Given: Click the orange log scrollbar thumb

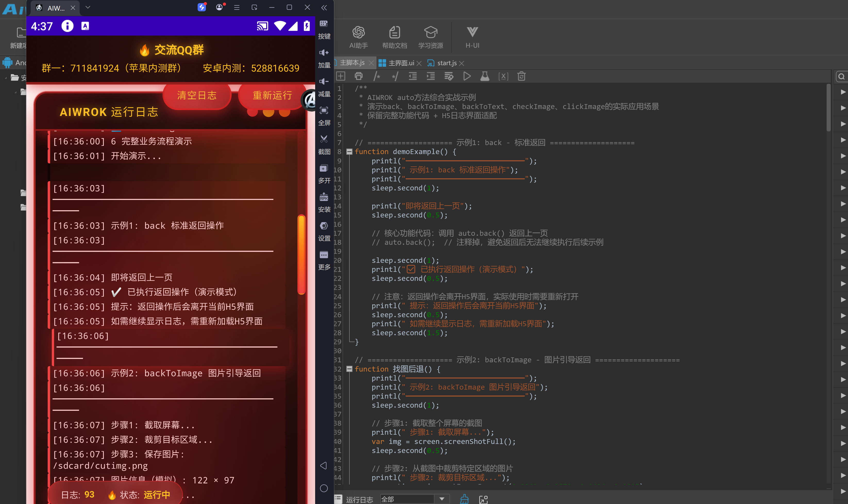Looking at the screenshot, I should 301,254.
